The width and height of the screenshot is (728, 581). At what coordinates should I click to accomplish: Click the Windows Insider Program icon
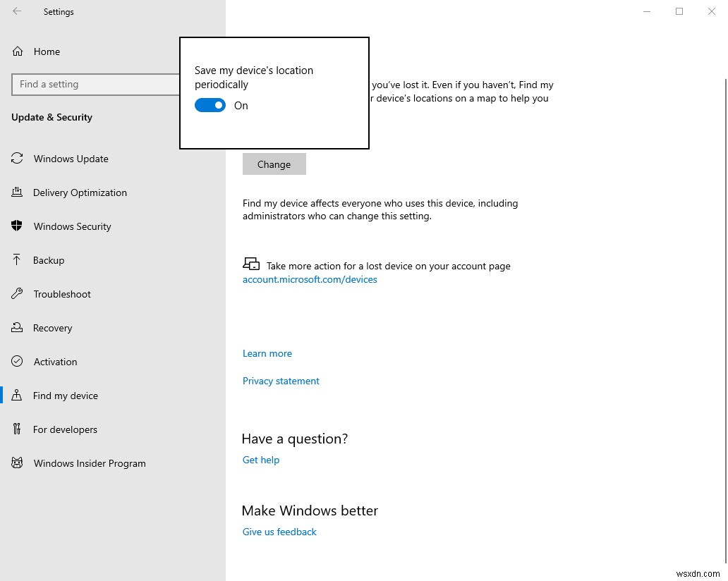pyautogui.click(x=17, y=463)
